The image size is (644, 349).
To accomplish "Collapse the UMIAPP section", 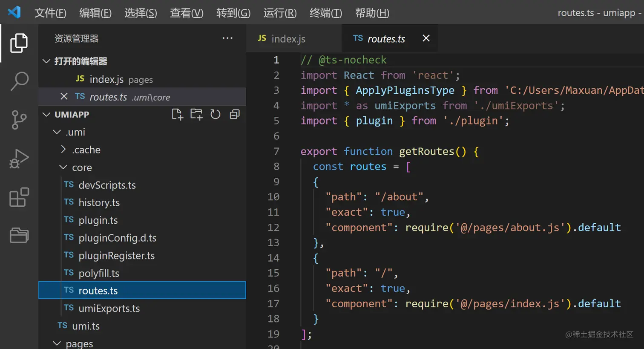I will (x=46, y=114).
